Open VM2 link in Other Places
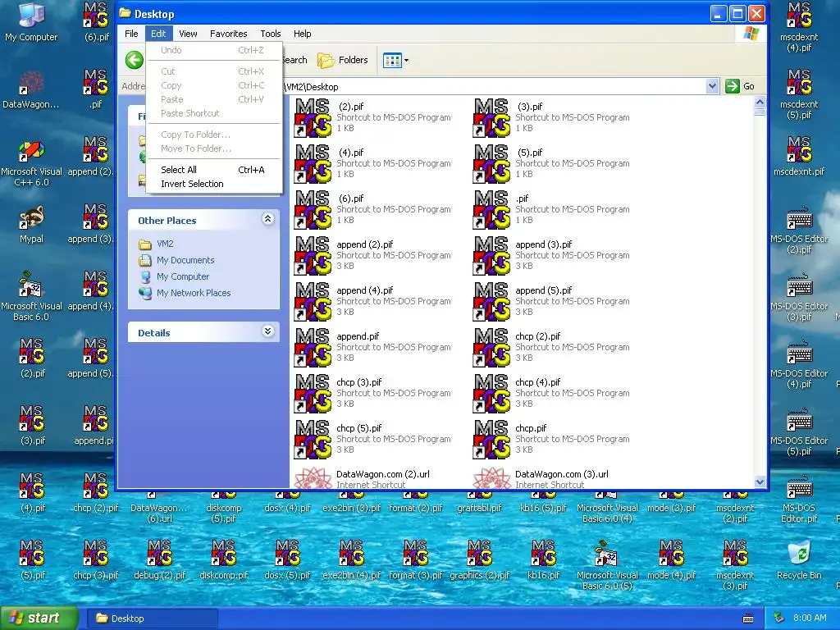The width and height of the screenshot is (840, 630). 164,244
